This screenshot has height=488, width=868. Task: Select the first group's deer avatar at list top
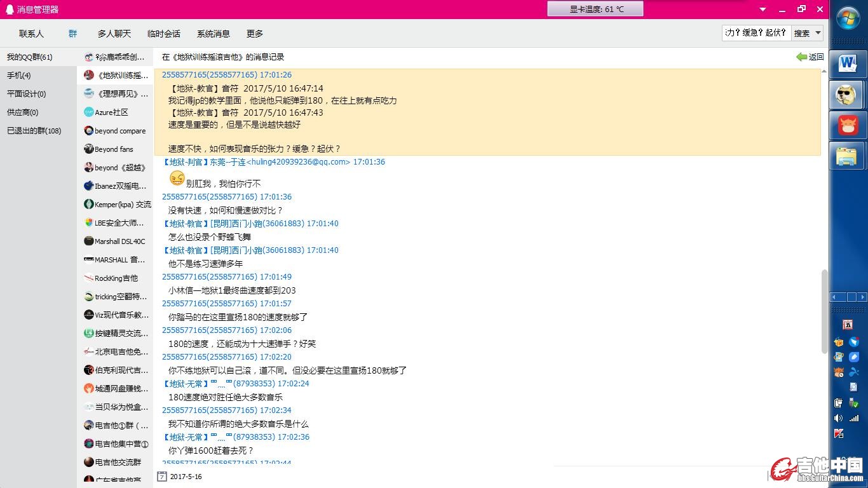[89, 57]
